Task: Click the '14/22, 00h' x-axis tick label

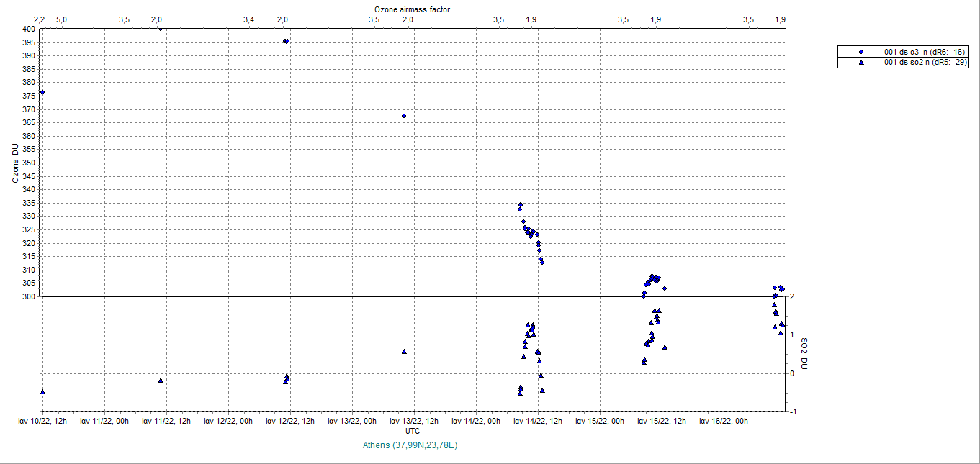Action: click(x=475, y=422)
